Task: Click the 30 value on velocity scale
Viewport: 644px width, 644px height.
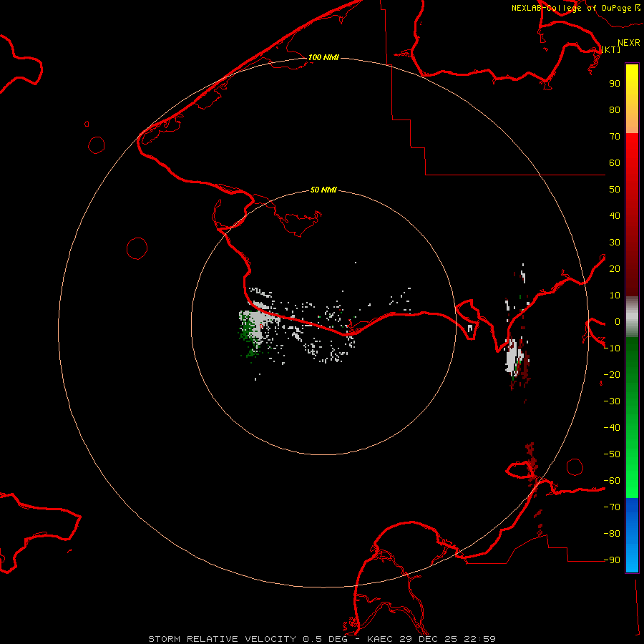Action: [x=615, y=243]
